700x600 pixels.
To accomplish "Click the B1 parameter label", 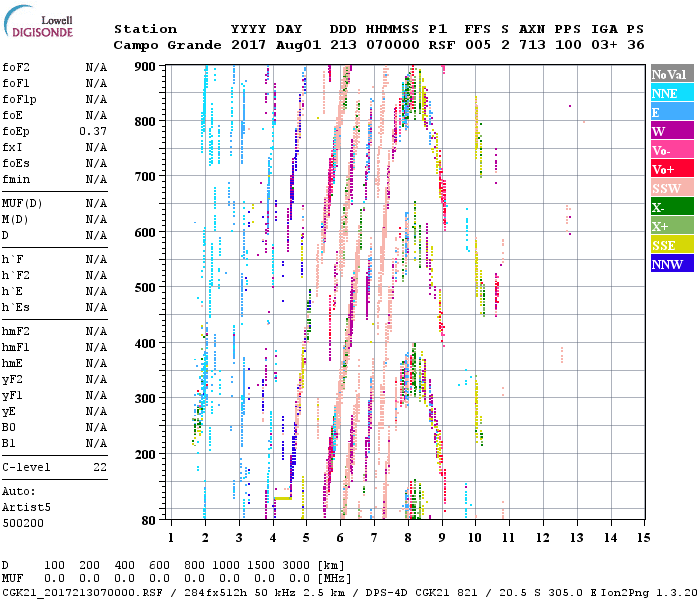I will pos(8,443).
